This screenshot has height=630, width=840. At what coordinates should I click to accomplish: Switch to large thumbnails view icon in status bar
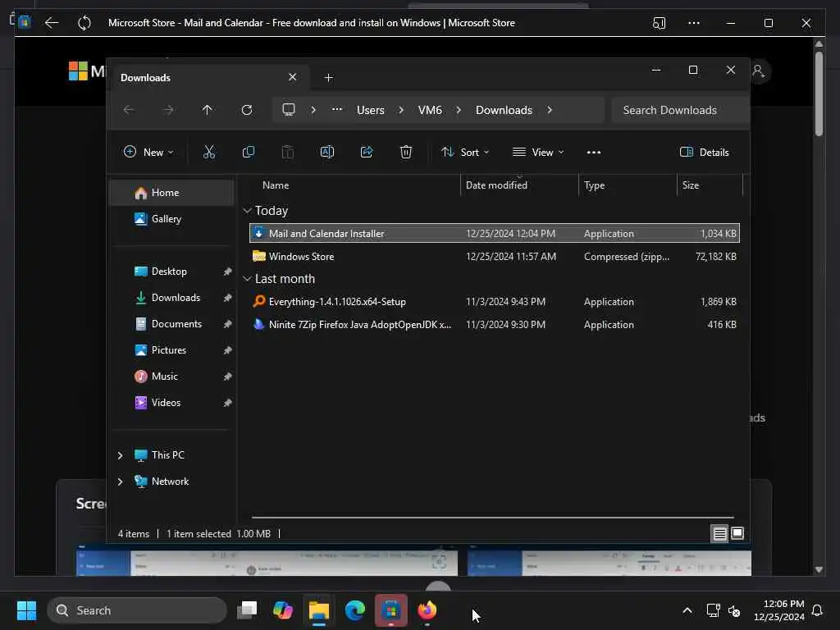[737, 533]
